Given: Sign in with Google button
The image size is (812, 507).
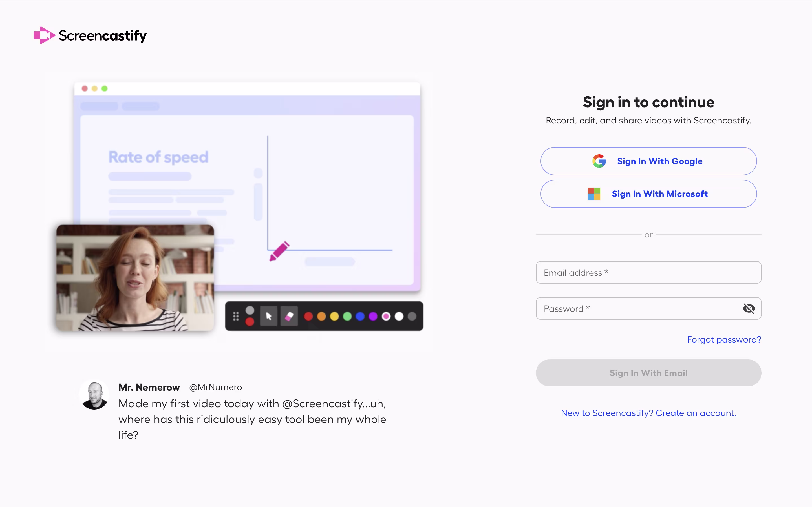Looking at the screenshot, I should point(648,161).
